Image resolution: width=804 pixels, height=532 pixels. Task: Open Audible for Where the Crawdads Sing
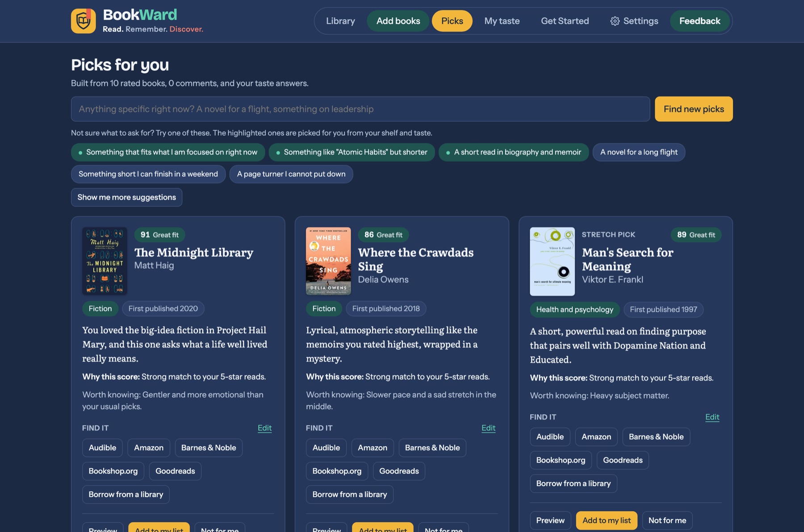click(x=326, y=448)
